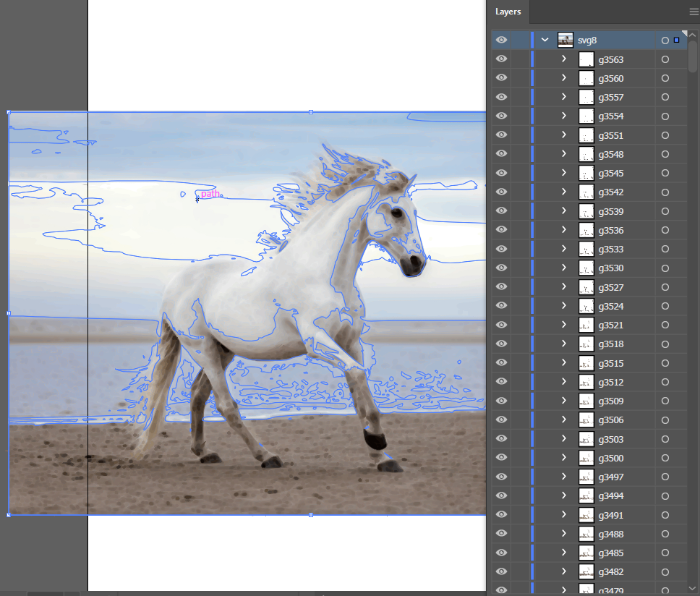Target the g3560 group circle
Viewport: 700px width, 596px height.
click(665, 78)
